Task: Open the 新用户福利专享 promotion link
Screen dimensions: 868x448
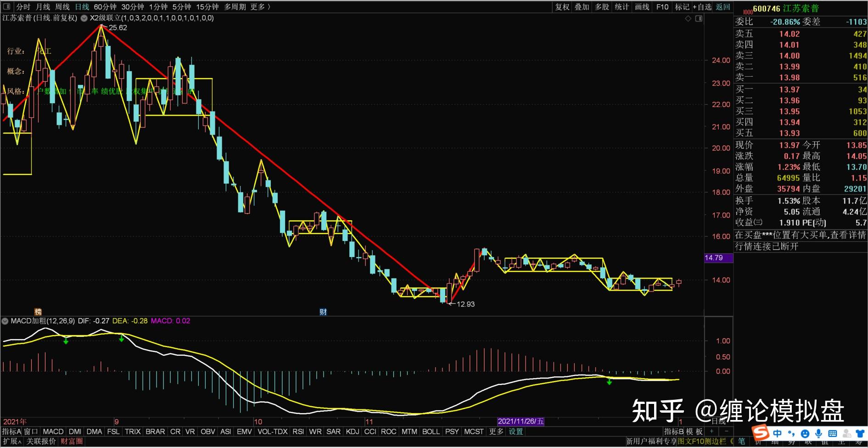Action: (652, 442)
